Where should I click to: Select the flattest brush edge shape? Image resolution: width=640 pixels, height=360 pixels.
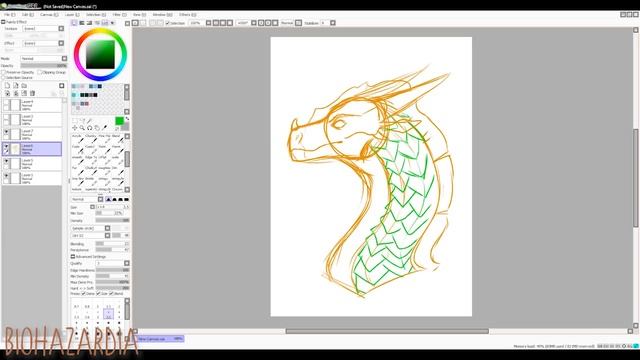pyautogui.click(x=127, y=199)
